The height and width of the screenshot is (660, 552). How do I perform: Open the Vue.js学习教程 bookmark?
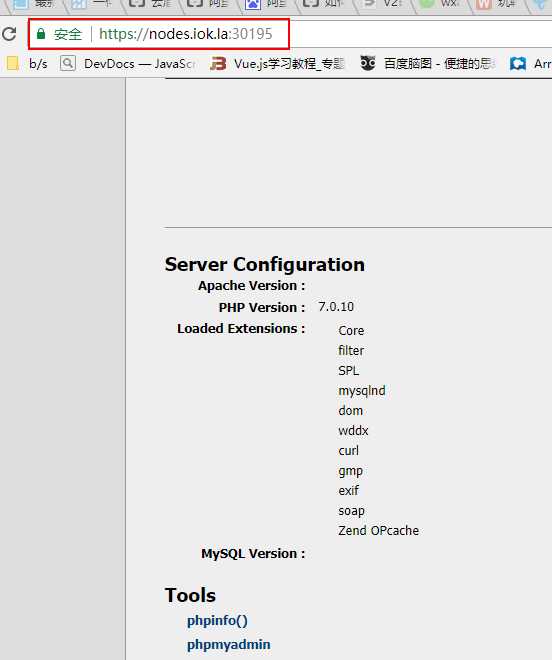pyautogui.click(x=289, y=64)
